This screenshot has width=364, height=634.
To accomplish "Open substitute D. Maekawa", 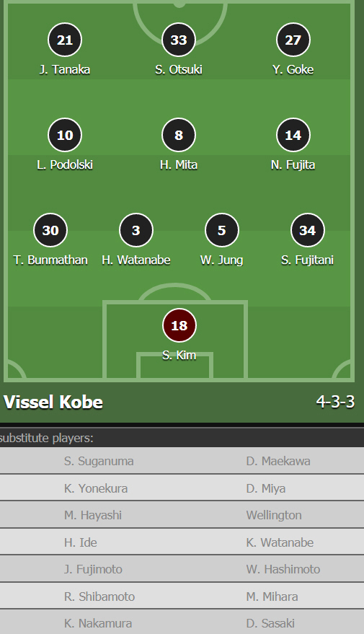I will 278,461.
